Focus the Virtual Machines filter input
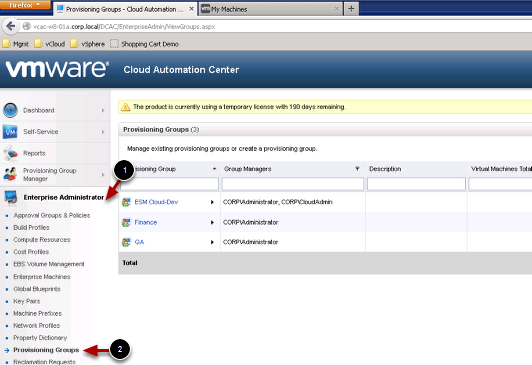Image resolution: width=532 pixels, height=365 pixels. pyautogui.click(x=500, y=184)
